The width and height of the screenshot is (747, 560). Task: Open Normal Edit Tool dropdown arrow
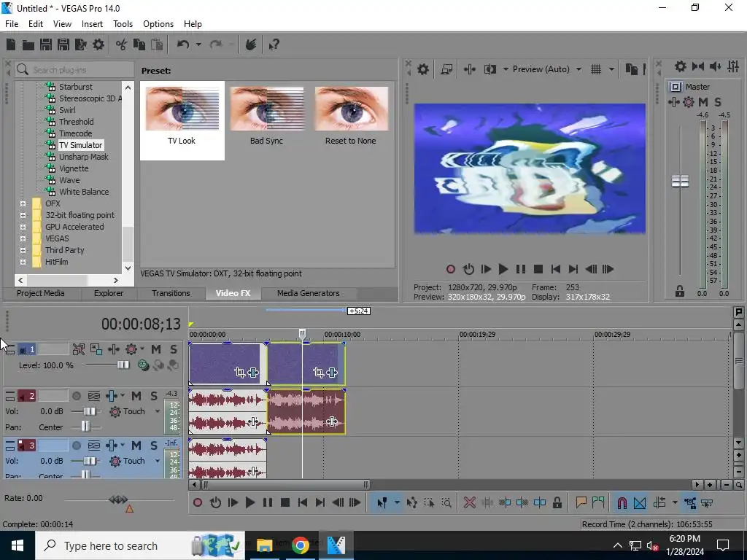[x=396, y=503]
